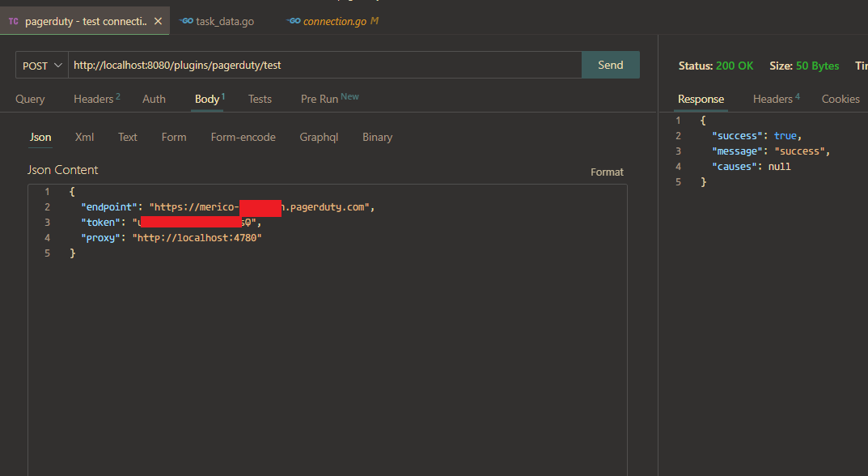Screen dimensions: 868x476
Task: Open the request Headers tab
Action: [97, 99]
